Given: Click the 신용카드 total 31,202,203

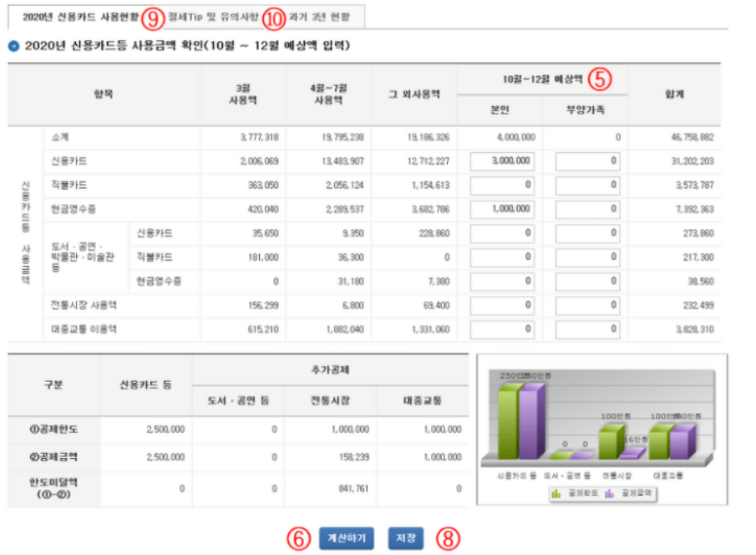Looking at the screenshot, I should 693,161.
